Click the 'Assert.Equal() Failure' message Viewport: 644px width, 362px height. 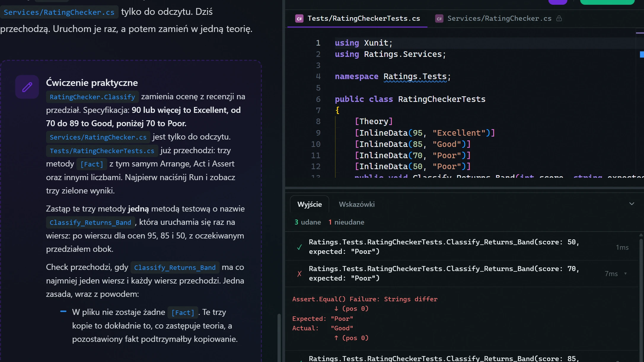pos(365,299)
